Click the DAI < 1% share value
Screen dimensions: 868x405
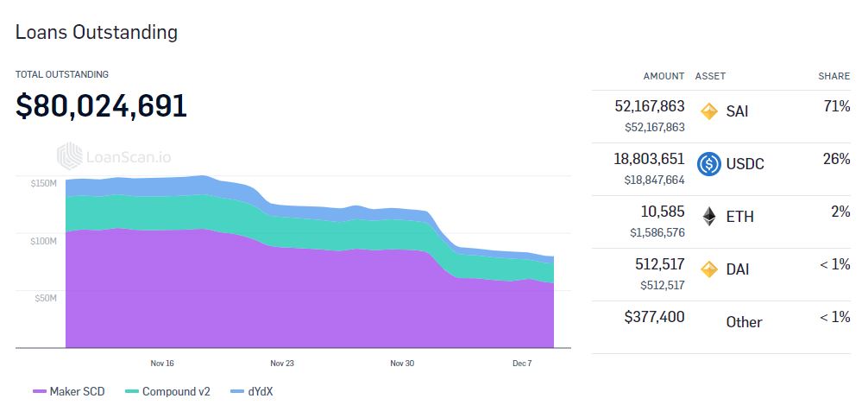tap(835, 264)
